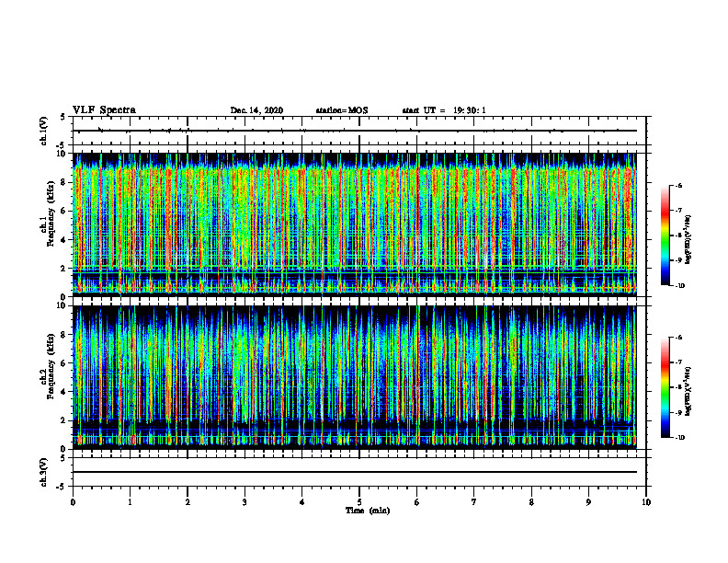Click the '10' tick on ch.1 frequency axis
Image resolution: width=728 pixels, height=563 pixels.
63,154
